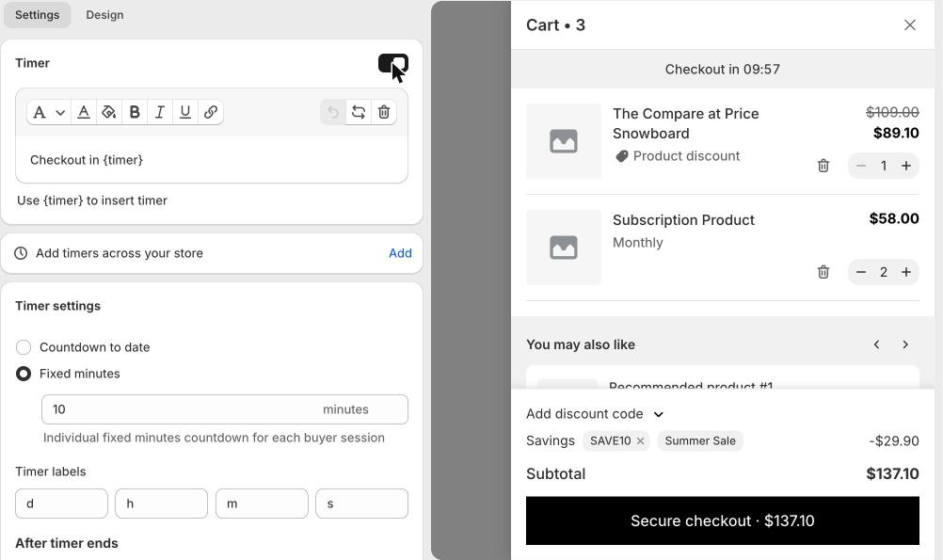Click clock icon beside Add timers
Image resolution: width=943 pixels, height=560 pixels.
pos(21,253)
